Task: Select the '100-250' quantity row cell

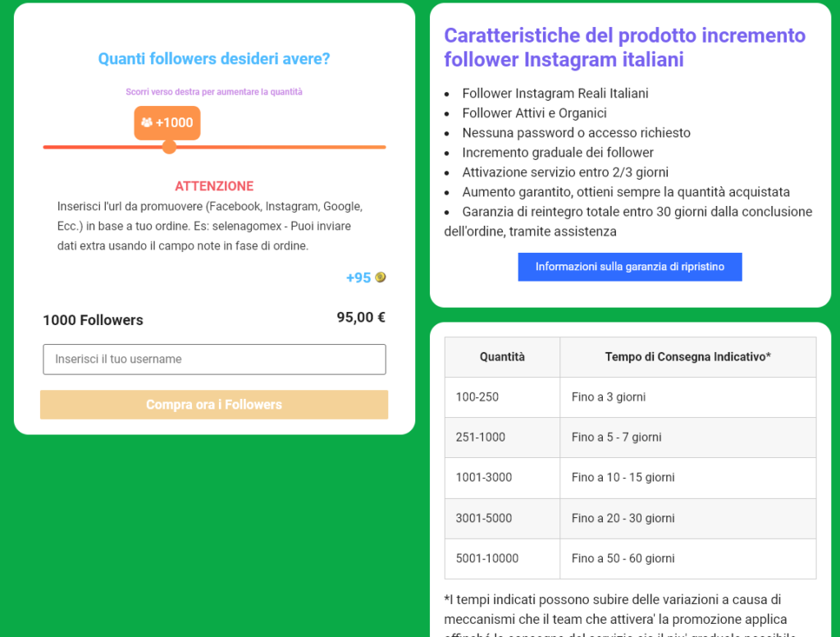Action: (477, 397)
